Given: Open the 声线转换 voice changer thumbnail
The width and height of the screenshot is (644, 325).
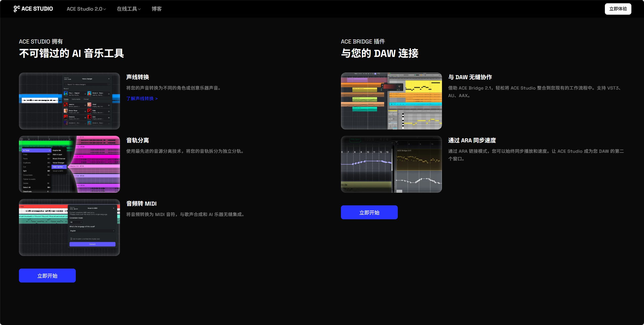Looking at the screenshot, I should [x=69, y=101].
